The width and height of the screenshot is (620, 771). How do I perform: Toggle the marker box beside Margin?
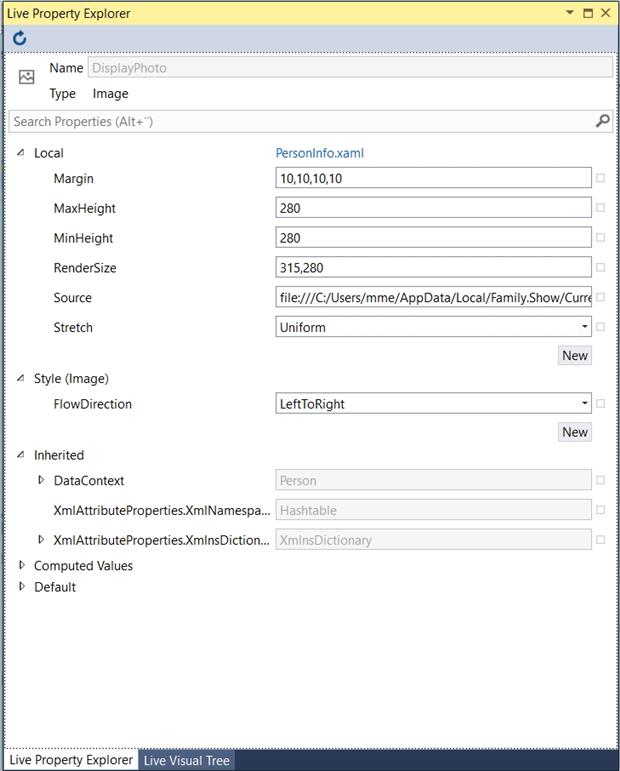click(x=600, y=178)
